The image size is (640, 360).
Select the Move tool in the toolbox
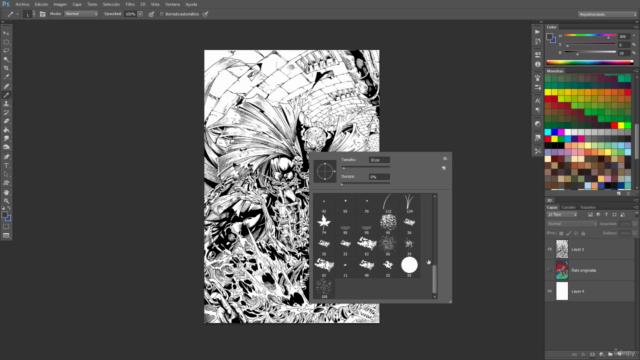click(x=6, y=33)
